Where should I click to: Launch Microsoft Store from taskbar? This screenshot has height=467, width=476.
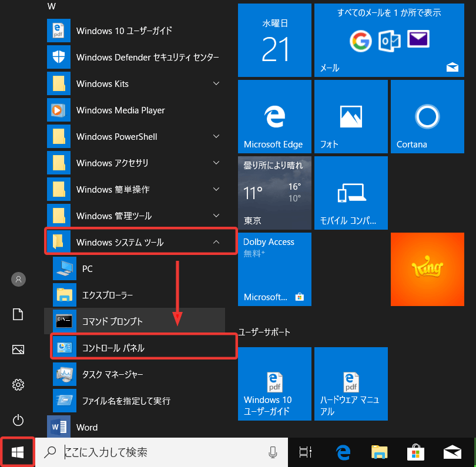point(416,452)
